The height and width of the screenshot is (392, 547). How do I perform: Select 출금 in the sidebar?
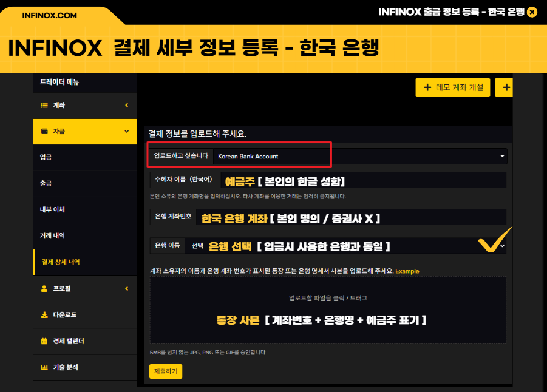tap(85, 183)
